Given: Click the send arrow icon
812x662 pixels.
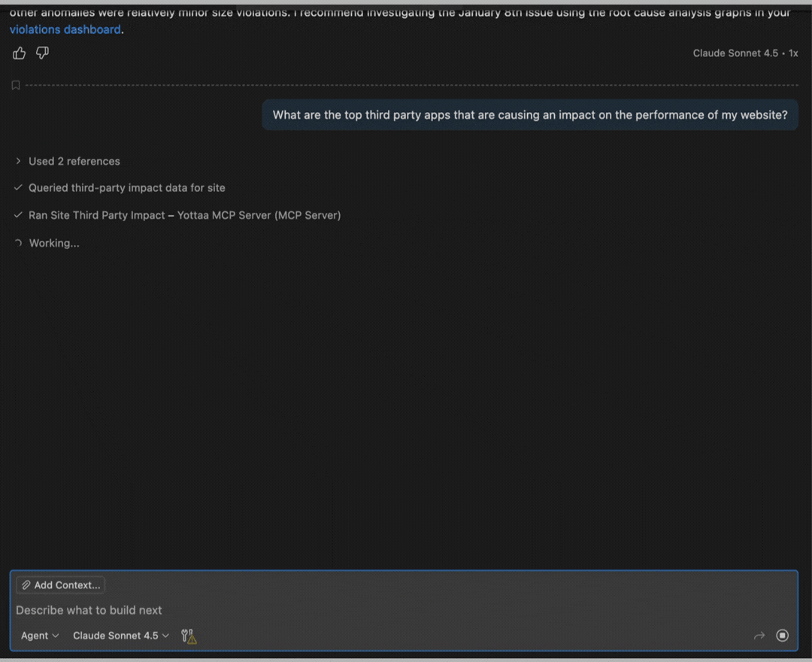Looking at the screenshot, I should (759, 636).
